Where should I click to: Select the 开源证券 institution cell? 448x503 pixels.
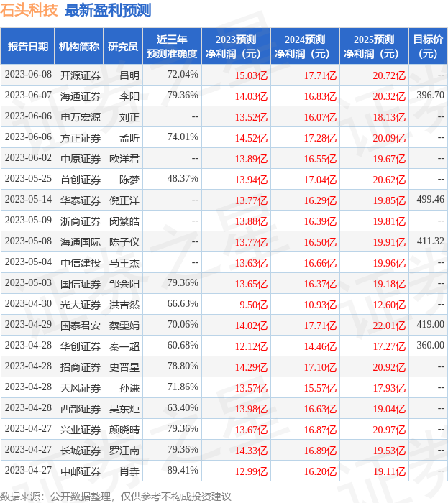pyautogui.click(x=81, y=75)
